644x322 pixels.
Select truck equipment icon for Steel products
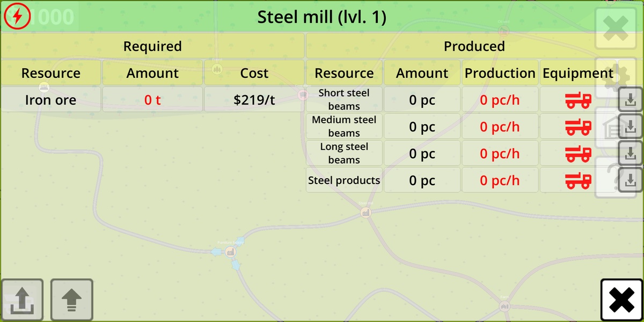(x=578, y=180)
